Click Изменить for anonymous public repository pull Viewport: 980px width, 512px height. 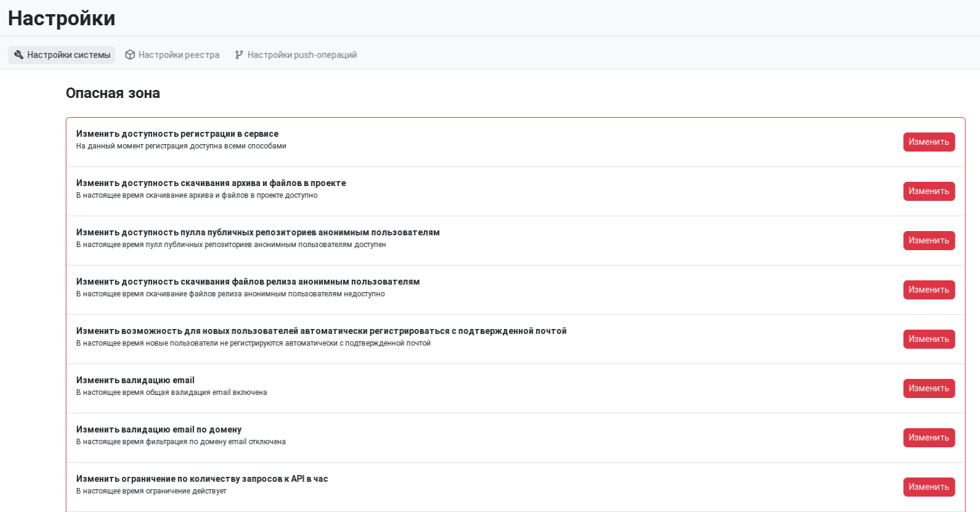(x=929, y=240)
